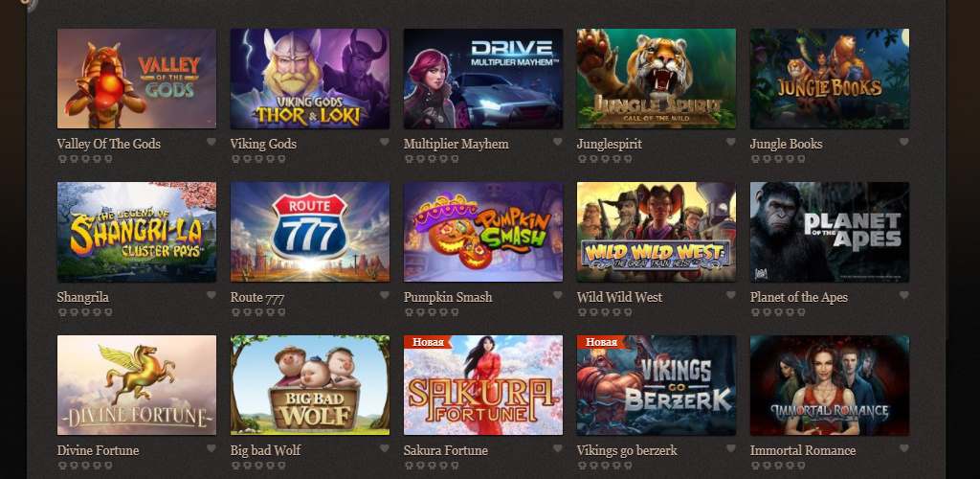Toggle the heart icon for Junglespirit
Viewport: 980px width, 479px height.
coord(730,142)
